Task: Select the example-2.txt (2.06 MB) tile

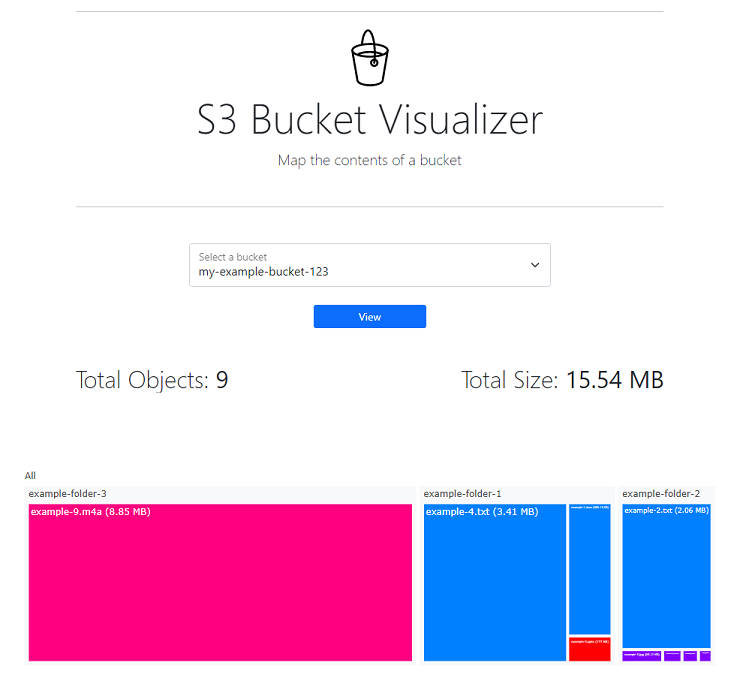Action: point(666,576)
